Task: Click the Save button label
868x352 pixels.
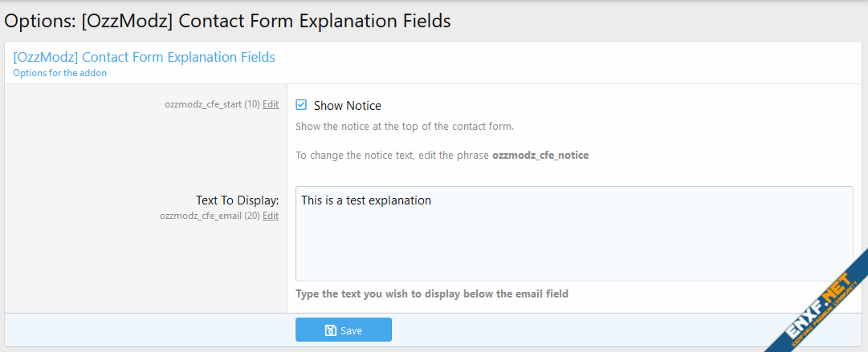Action: pyautogui.click(x=351, y=330)
